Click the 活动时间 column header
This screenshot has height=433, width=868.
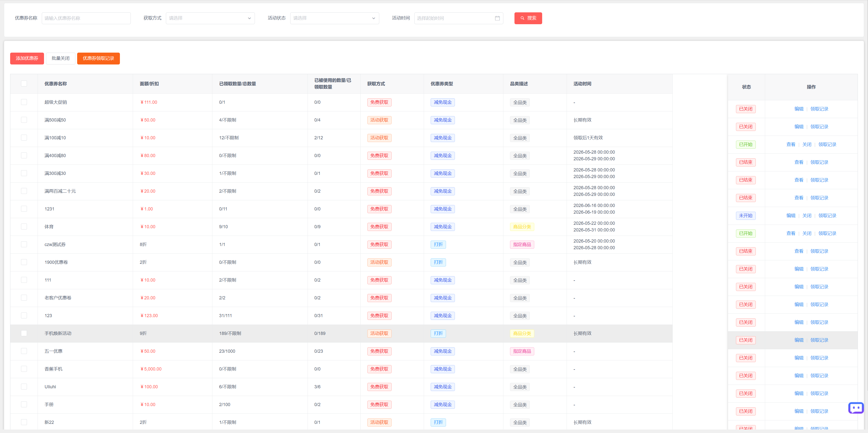pos(582,83)
